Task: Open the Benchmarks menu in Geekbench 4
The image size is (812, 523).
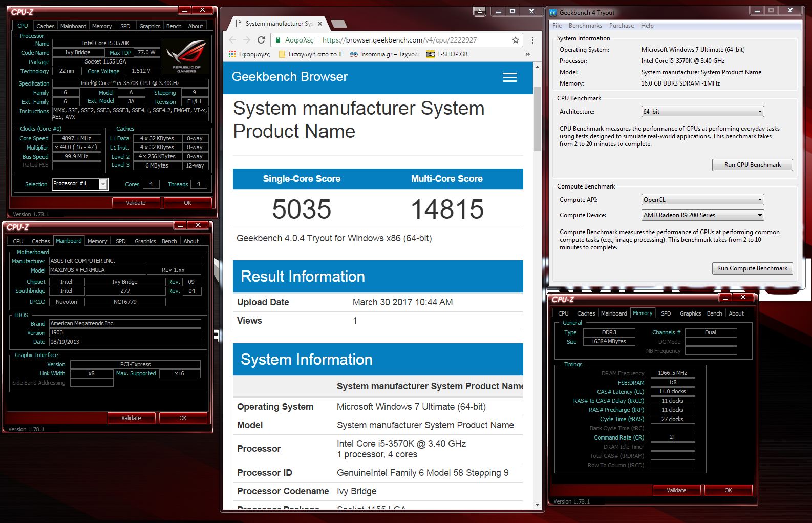Action: tap(585, 26)
